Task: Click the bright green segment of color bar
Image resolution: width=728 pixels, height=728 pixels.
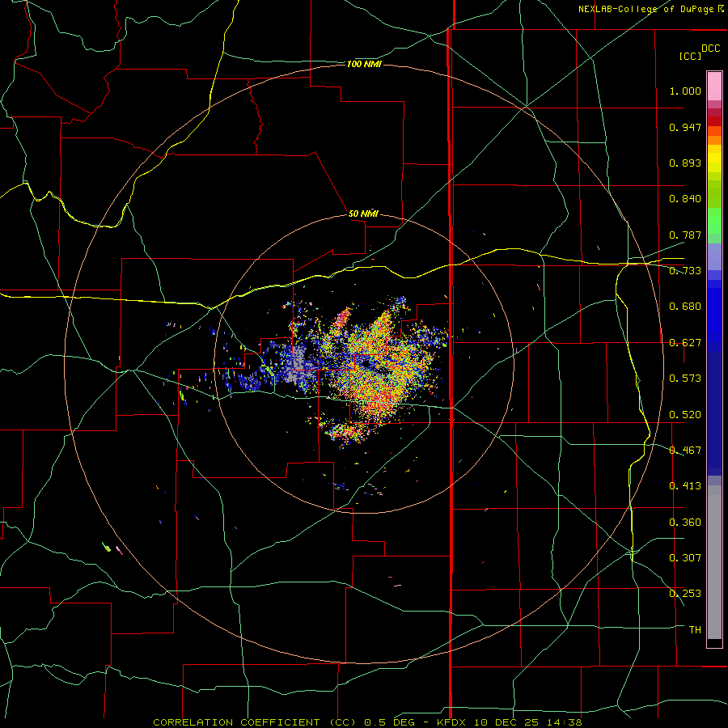Action: point(714,221)
